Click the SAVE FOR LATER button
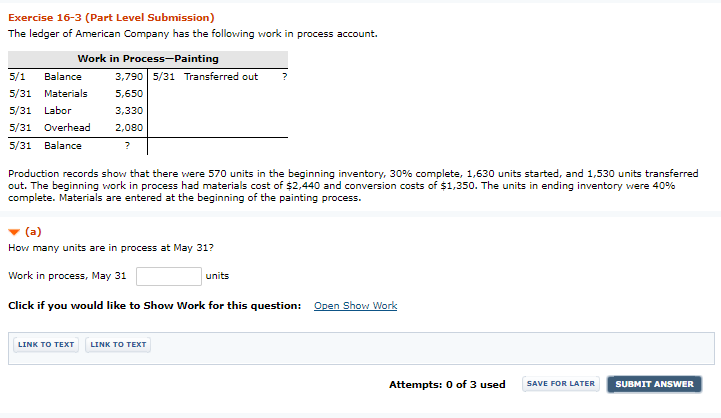This screenshot has height=418, width=721. coord(560,384)
